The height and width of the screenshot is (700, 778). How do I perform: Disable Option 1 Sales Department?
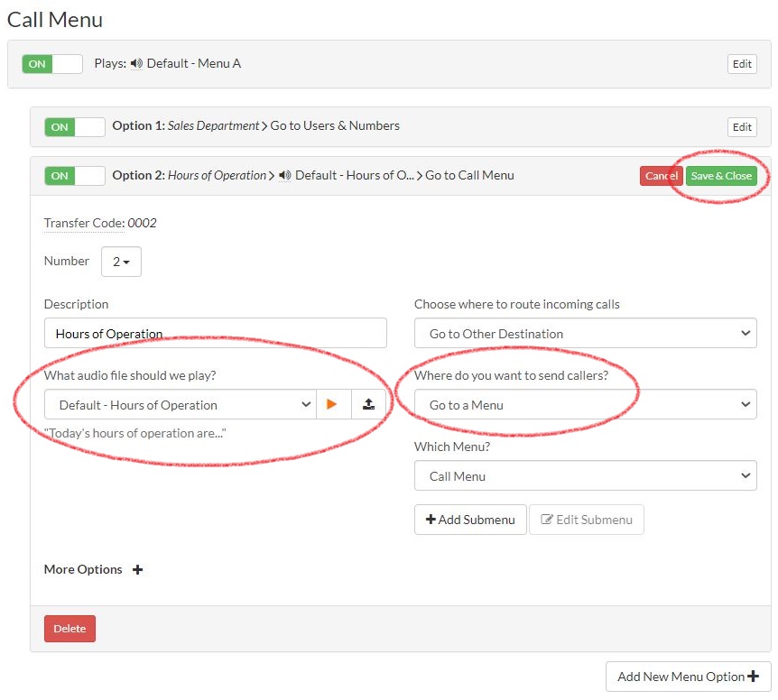[74, 126]
